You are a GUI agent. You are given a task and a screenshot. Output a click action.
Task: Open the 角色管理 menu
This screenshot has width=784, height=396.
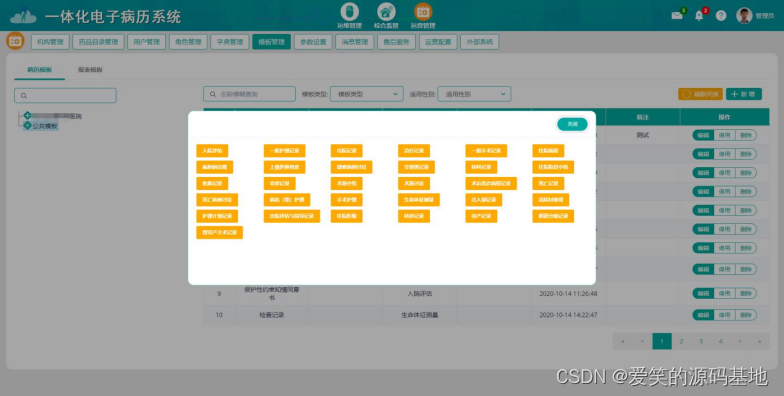(188, 42)
